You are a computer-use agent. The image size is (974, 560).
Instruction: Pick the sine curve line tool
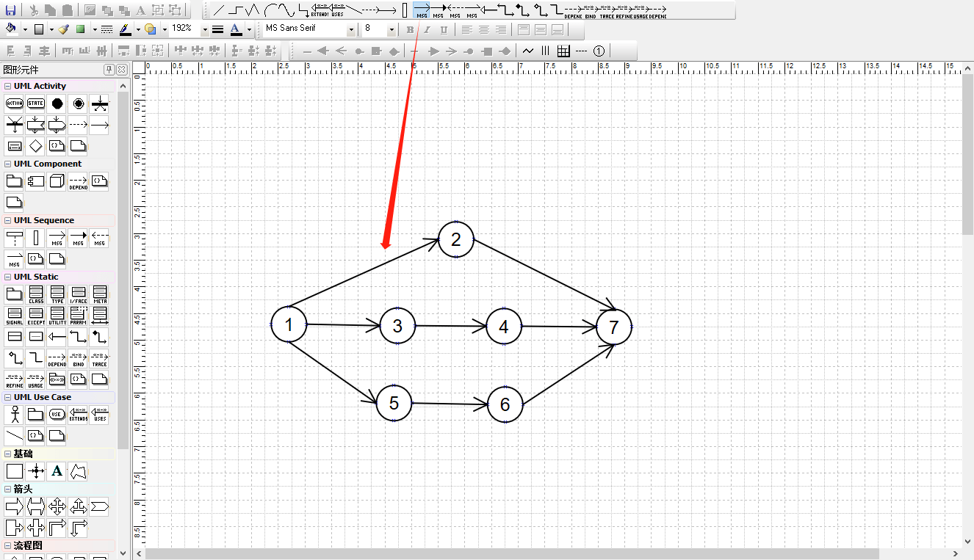[x=286, y=10]
